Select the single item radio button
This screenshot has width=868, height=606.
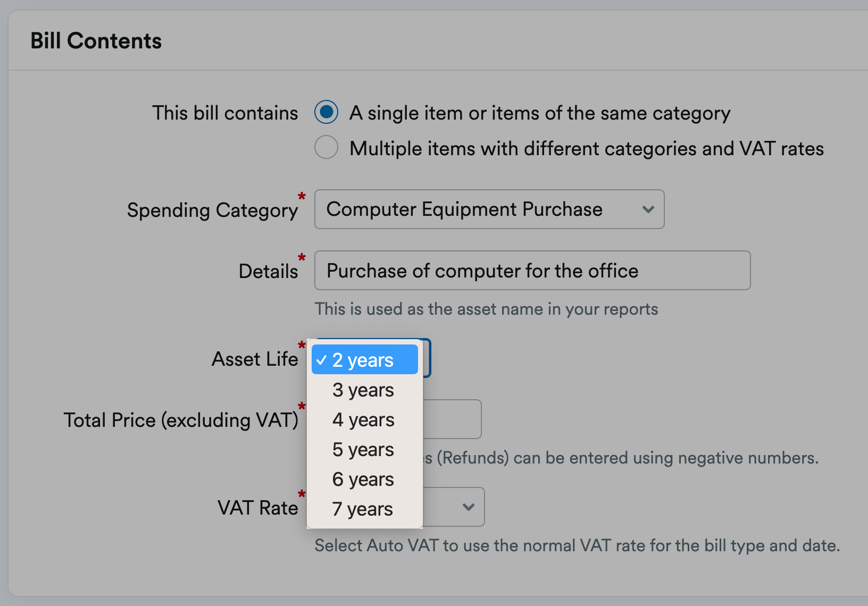326,112
